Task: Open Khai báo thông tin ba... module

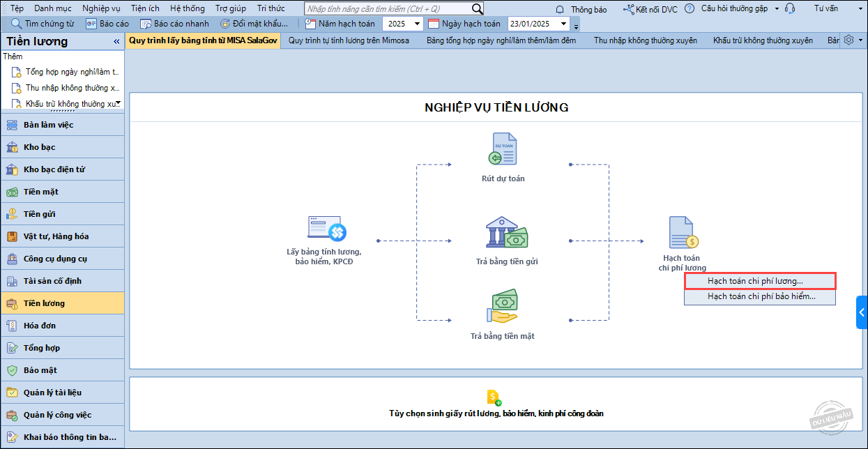Action: tap(62, 437)
